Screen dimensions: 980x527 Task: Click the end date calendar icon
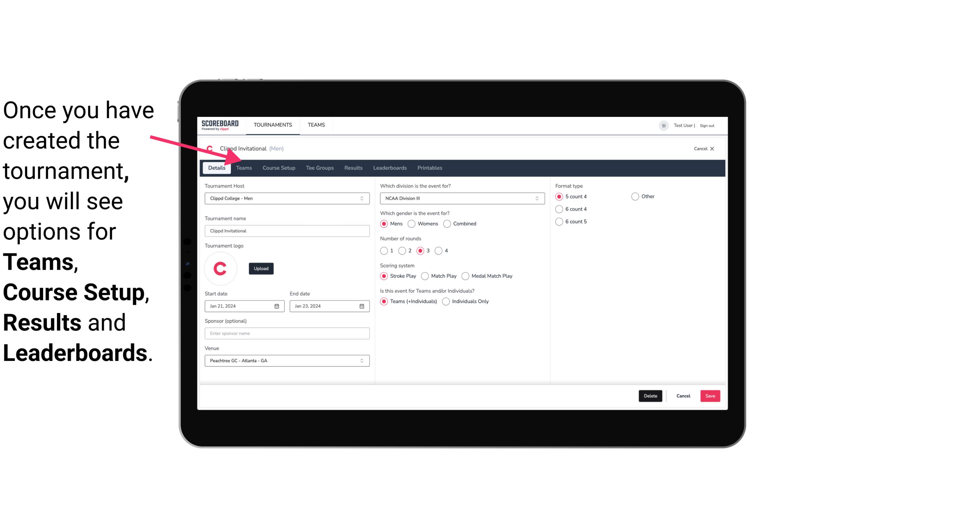(x=362, y=306)
